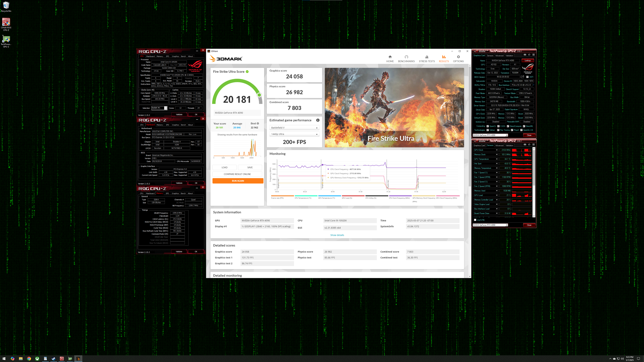Open the hamburger menu in the GPU-Z Sensors window
Viewport: 644px width, 362px height.
pos(533,144)
